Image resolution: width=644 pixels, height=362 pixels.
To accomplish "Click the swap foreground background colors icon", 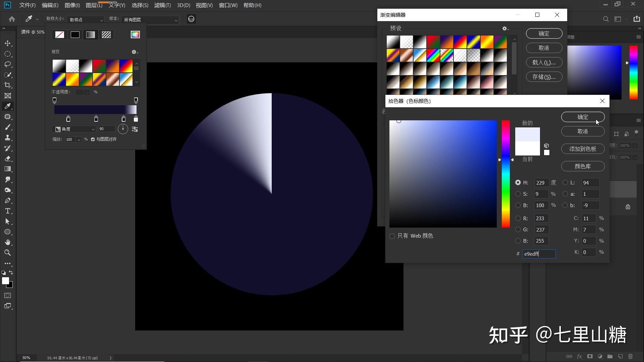I will pos(11,273).
